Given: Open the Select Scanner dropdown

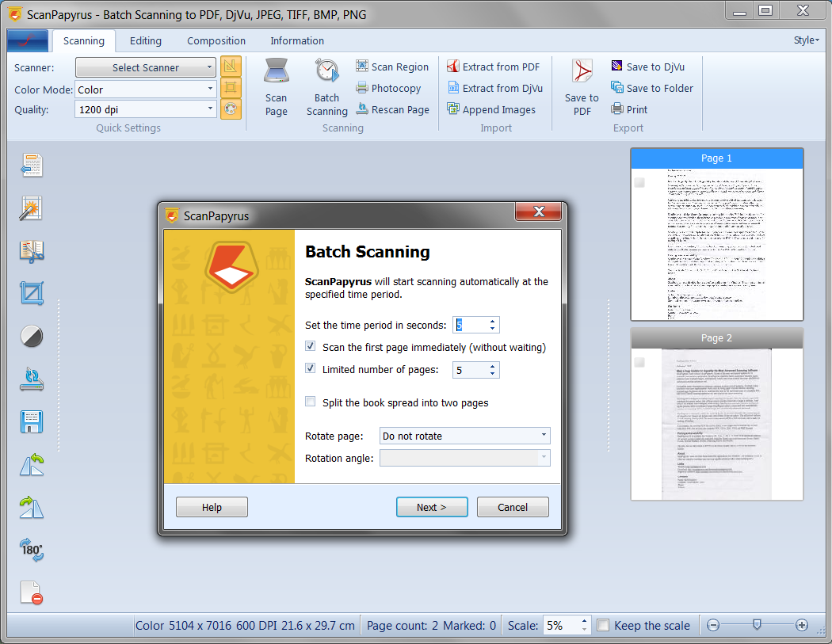Looking at the screenshot, I should click(145, 67).
